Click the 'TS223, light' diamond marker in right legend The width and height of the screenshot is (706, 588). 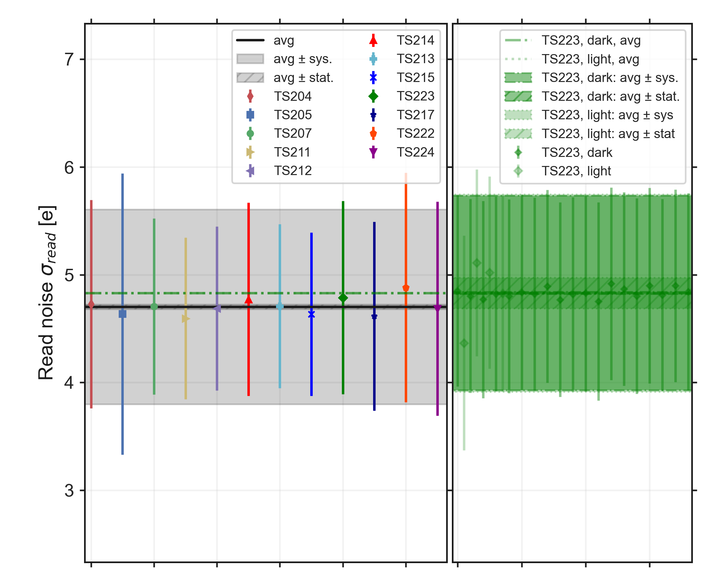(x=518, y=171)
